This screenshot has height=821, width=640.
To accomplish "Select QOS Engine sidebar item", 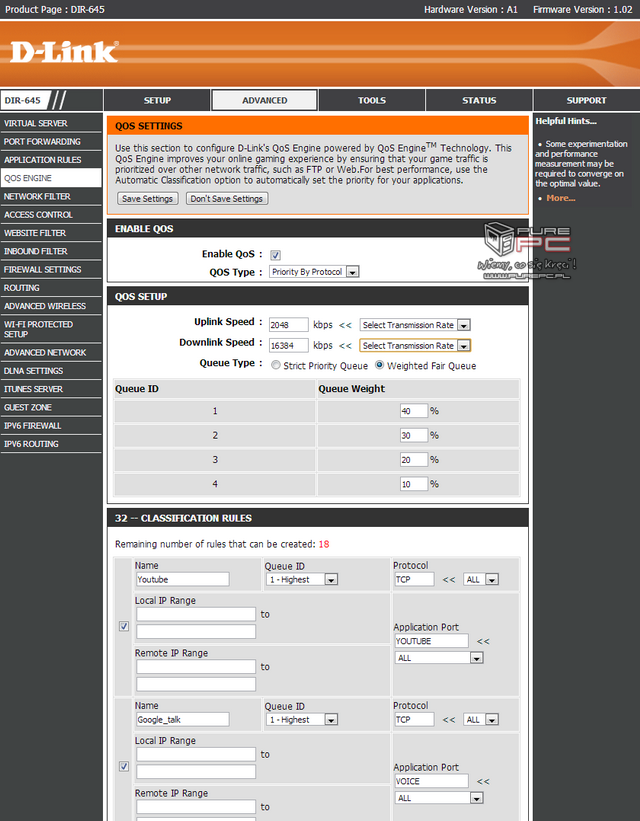I will 51,178.
